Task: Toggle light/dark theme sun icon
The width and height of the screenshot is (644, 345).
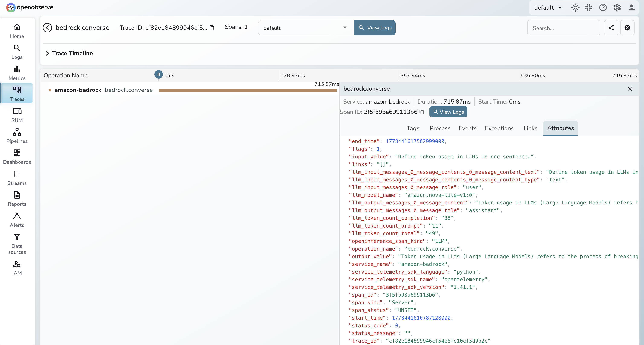Action: [x=575, y=8]
